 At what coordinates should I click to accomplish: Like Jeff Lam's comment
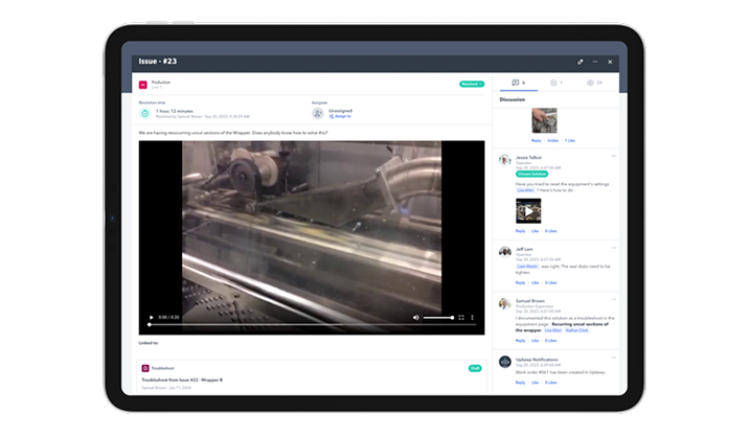pos(535,283)
